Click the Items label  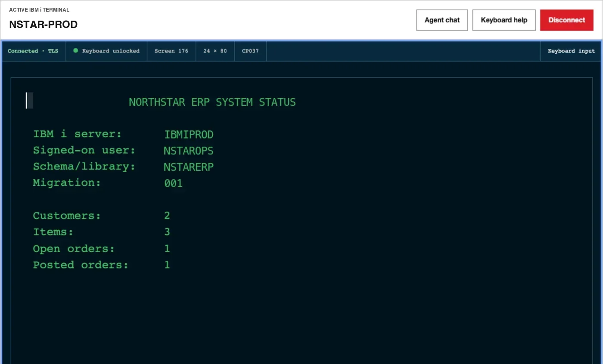(53, 232)
